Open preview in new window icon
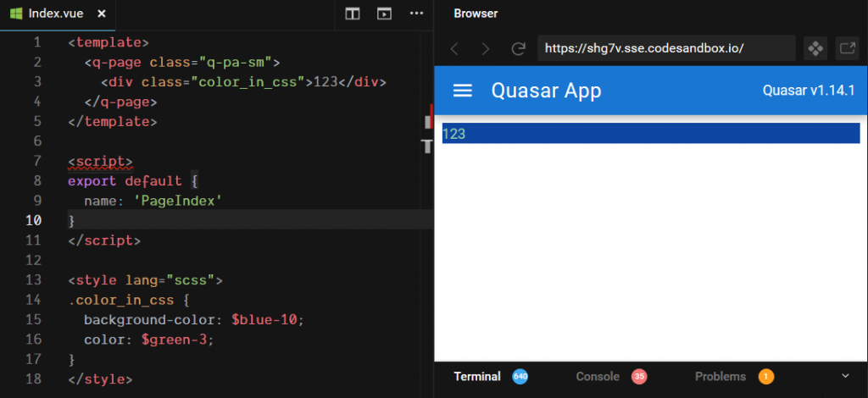The height and width of the screenshot is (398, 868). click(x=847, y=48)
